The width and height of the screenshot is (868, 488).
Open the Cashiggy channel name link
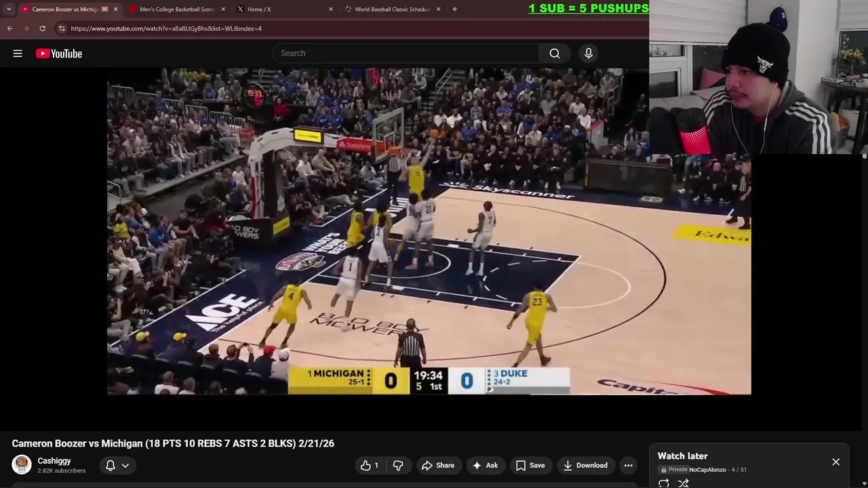[54, 461]
